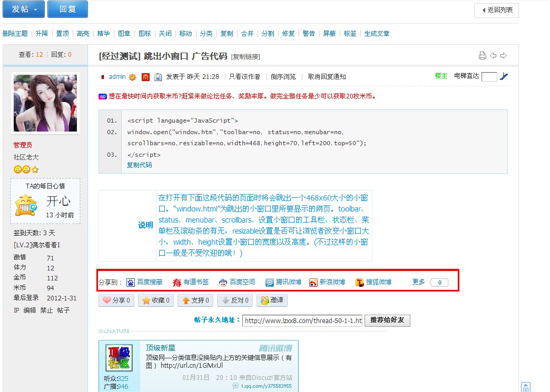Click the 回复 reply button
The width and height of the screenshot is (550, 392).
[x=68, y=9]
